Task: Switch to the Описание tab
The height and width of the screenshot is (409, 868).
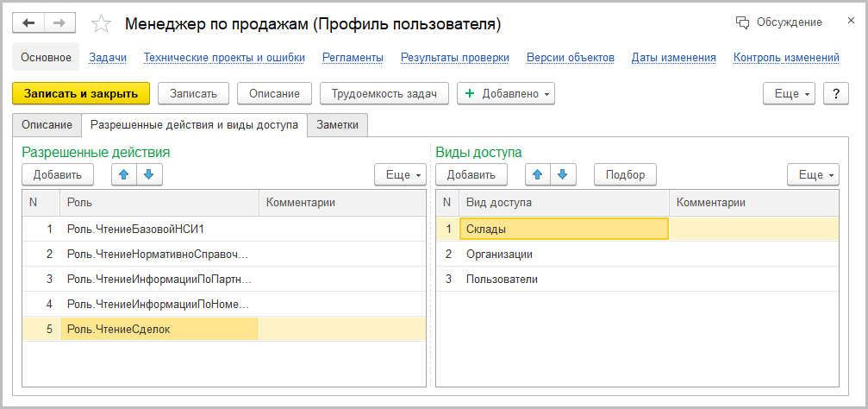Action: coord(47,125)
